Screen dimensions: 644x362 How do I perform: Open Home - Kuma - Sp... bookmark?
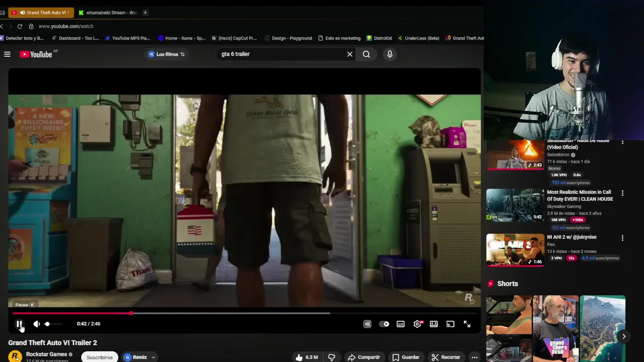(x=182, y=38)
